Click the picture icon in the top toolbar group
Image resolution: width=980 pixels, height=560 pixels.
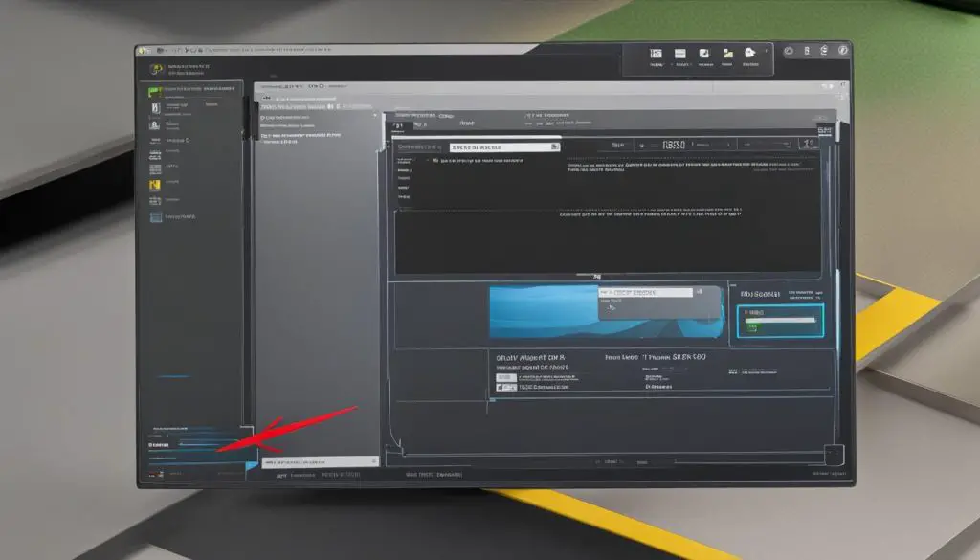click(x=704, y=55)
